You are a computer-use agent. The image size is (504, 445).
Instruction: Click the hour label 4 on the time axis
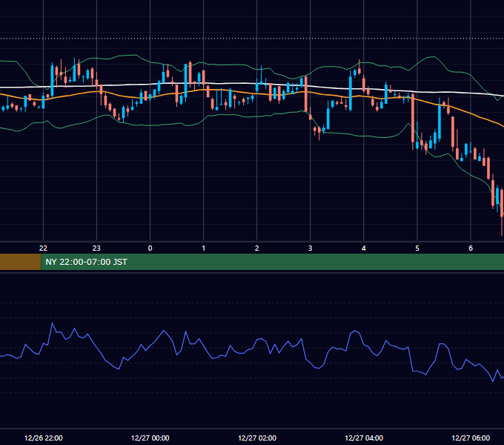click(x=363, y=248)
